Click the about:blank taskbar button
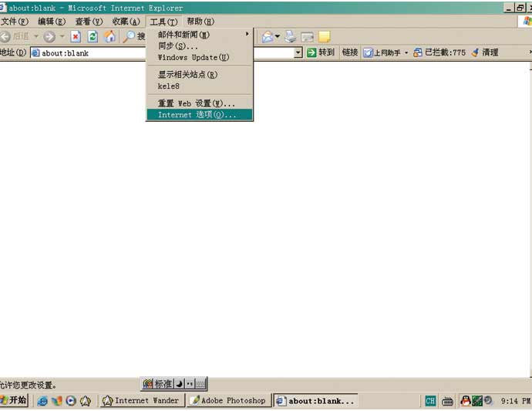This screenshot has height=411, width=532. (315, 401)
